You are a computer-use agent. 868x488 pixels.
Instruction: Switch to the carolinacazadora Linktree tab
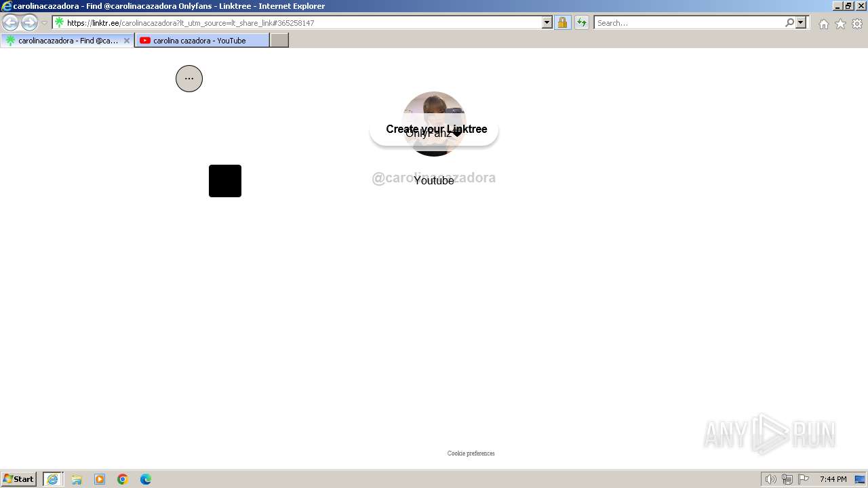click(67, 41)
